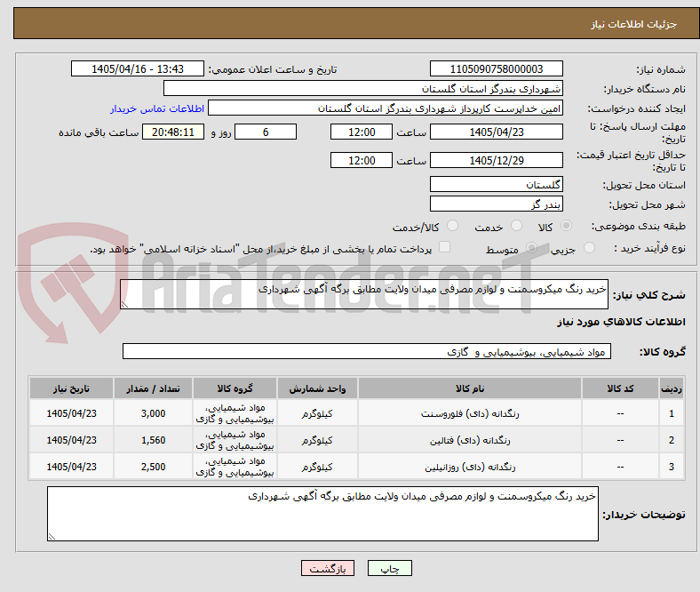Click the گروه کالا table column header

click(x=235, y=388)
